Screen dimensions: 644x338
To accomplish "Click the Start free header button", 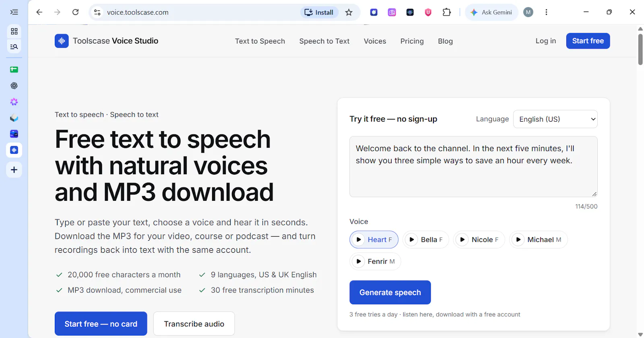I will point(588,41).
